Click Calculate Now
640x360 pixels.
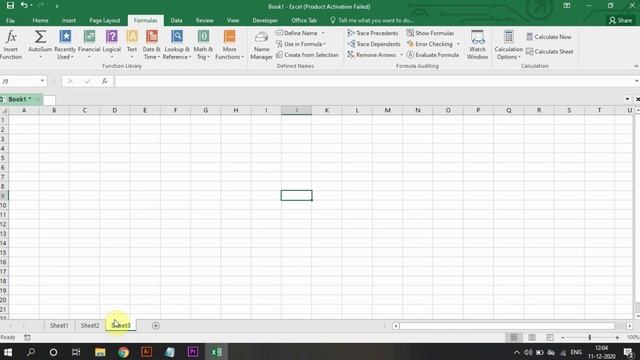pyautogui.click(x=549, y=37)
